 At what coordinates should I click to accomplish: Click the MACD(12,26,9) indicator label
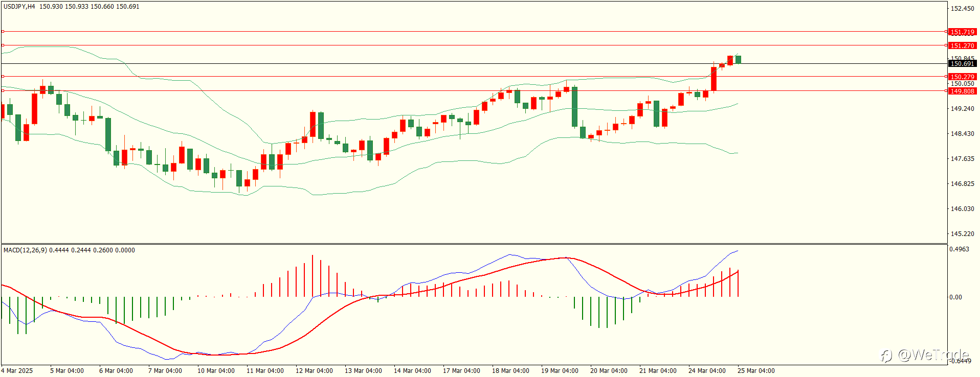[25, 250]
